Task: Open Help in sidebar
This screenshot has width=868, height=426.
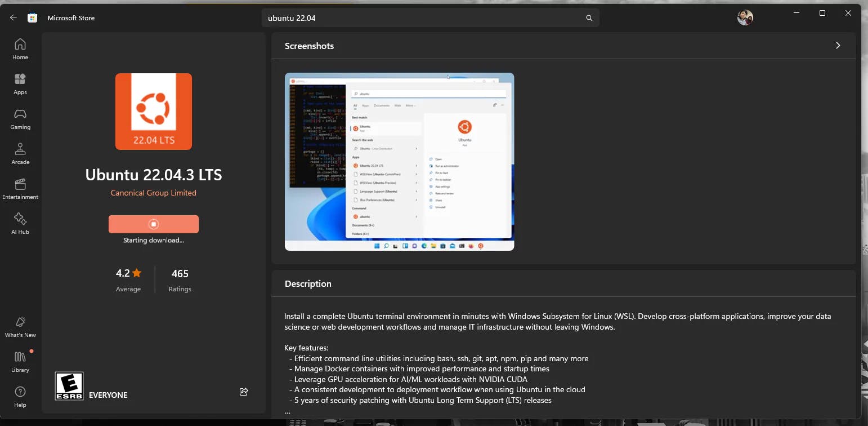Action: [x=20, y=397]
